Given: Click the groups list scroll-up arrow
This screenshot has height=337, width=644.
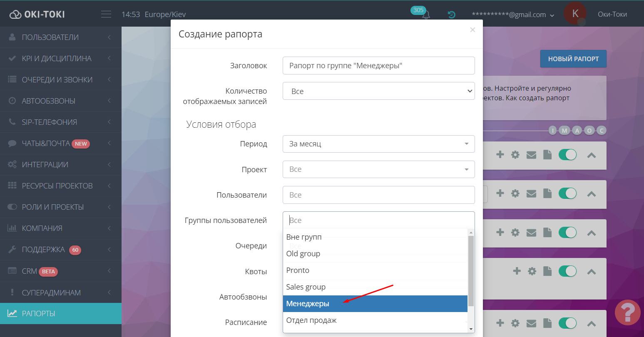Looking at the screenshot, I should click(471, 233).
